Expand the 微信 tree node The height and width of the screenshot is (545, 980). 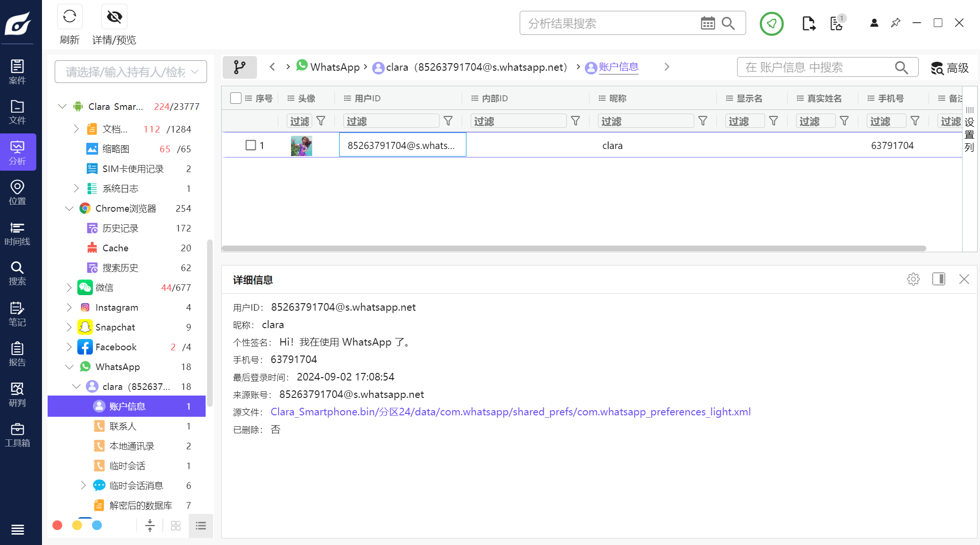69,288
